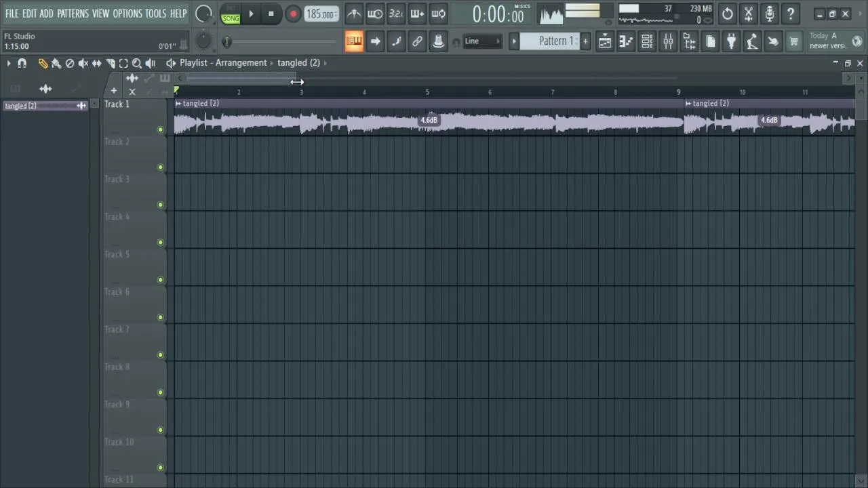
Task: Toggle Playlist snap magnet
Action: (x=22, y=63)
